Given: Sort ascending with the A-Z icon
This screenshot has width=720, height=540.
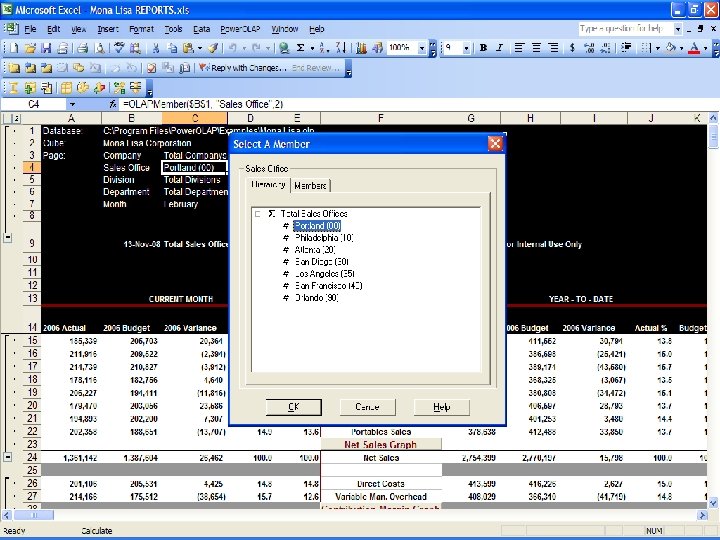Looking at the screenshot, I should (x=324, y=48).
